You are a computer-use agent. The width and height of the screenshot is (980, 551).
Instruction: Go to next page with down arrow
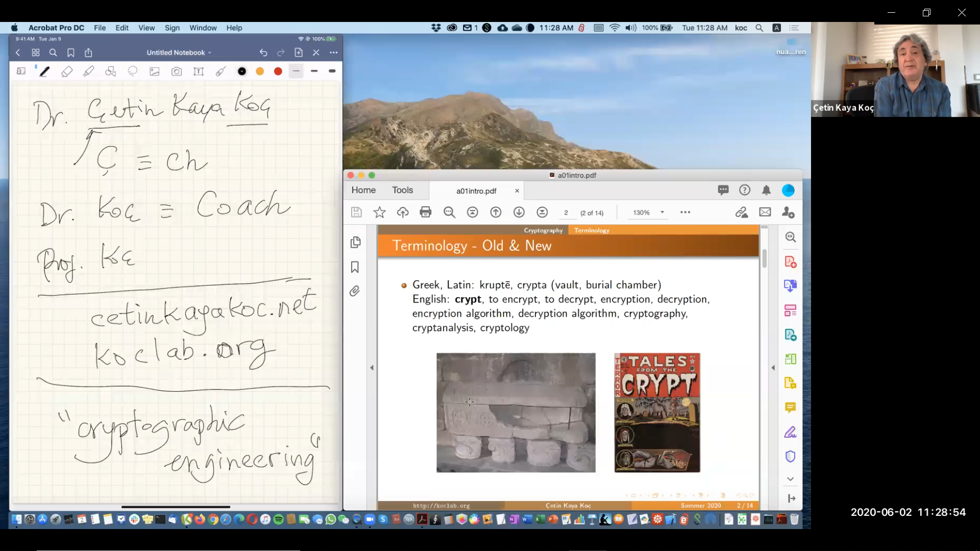[519, 212]
